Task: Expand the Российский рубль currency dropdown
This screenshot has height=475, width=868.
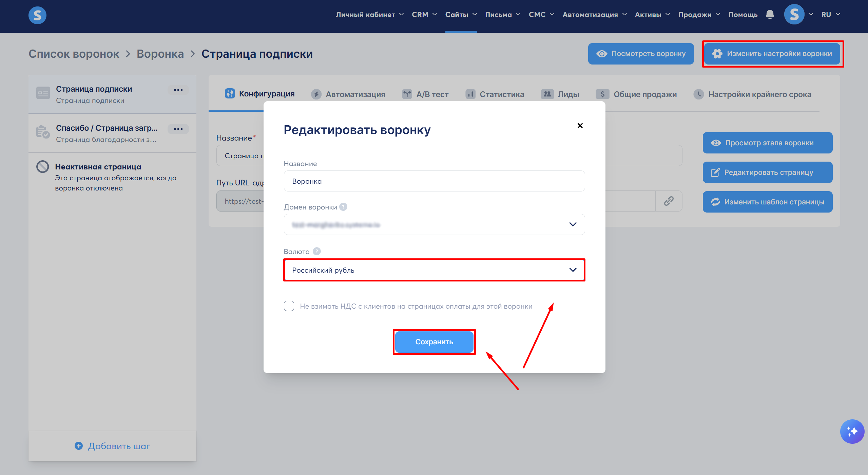Action: [x=434, y=270]
